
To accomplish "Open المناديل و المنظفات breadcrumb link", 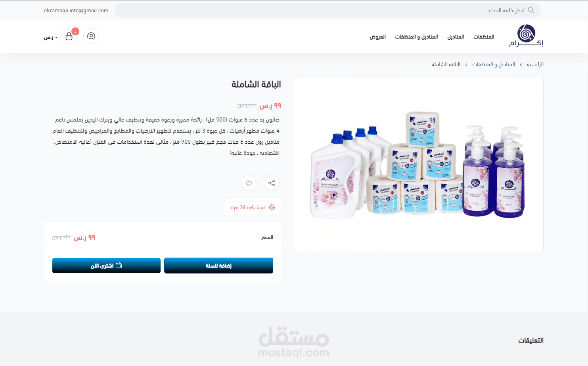I will [493, 64].
